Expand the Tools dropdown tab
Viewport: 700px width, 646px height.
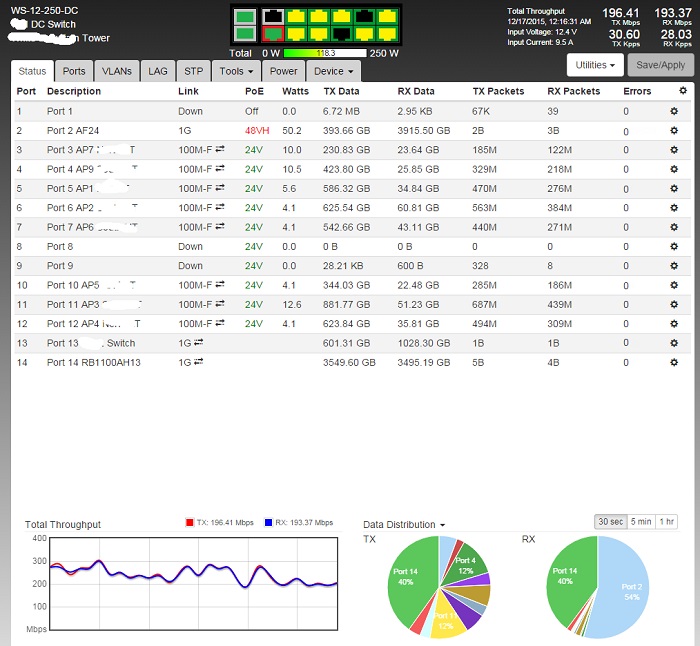[236, 71]
